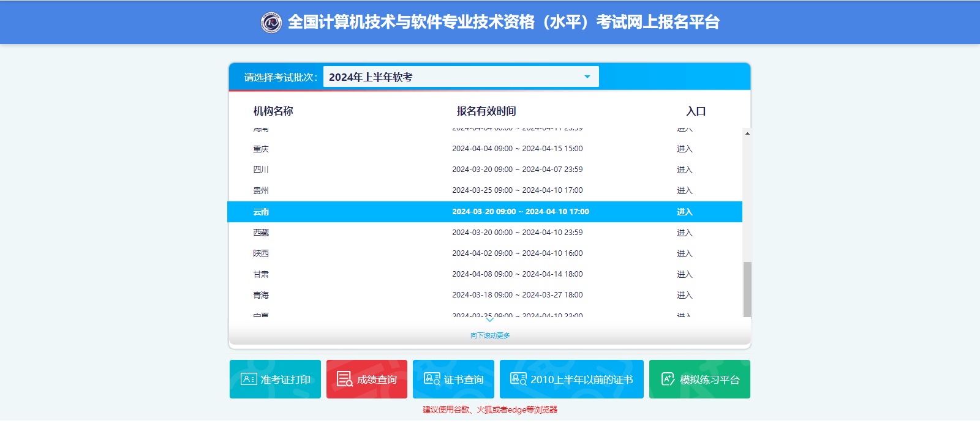Click 进入 link for 重庆
The height and width of the screenshot is (426, 980).
[684, 149]
